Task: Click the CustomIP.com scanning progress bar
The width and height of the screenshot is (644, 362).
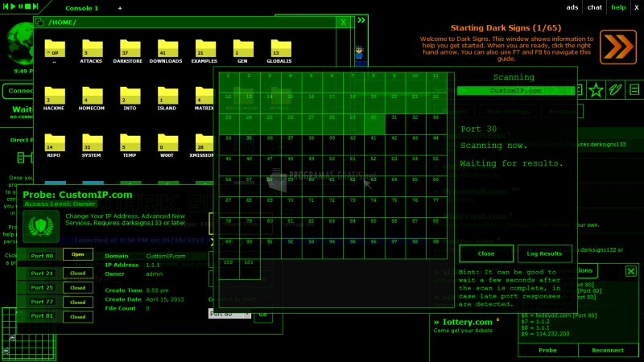Action: (516, 91)
